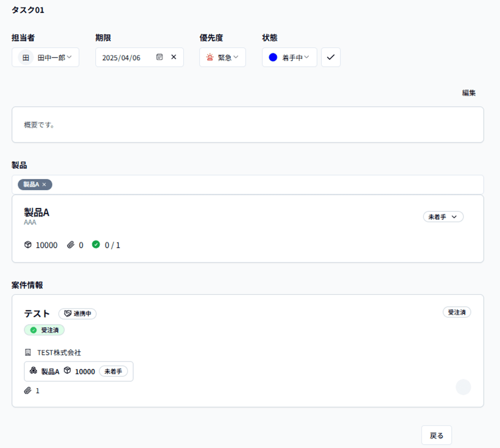This screenshot has width=500, height=448.
Task: Click the green check icon next to 0 / 1
Action: tap(96, 245)
